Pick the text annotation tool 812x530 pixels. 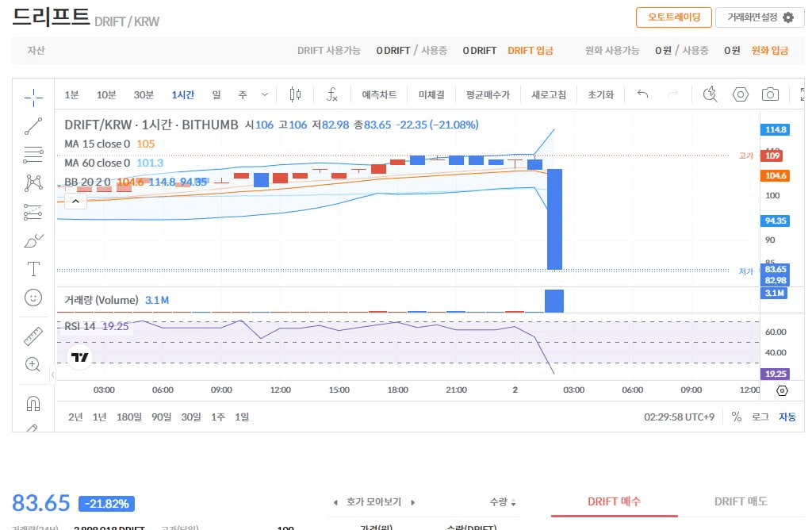coord(33,268)
